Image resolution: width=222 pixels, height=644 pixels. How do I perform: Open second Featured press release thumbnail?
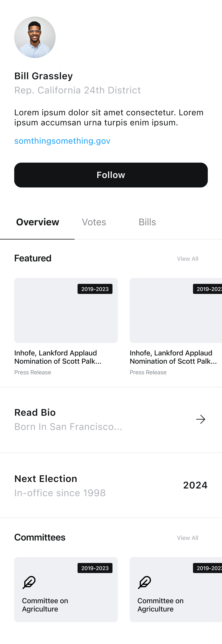(x=176, y=310)
